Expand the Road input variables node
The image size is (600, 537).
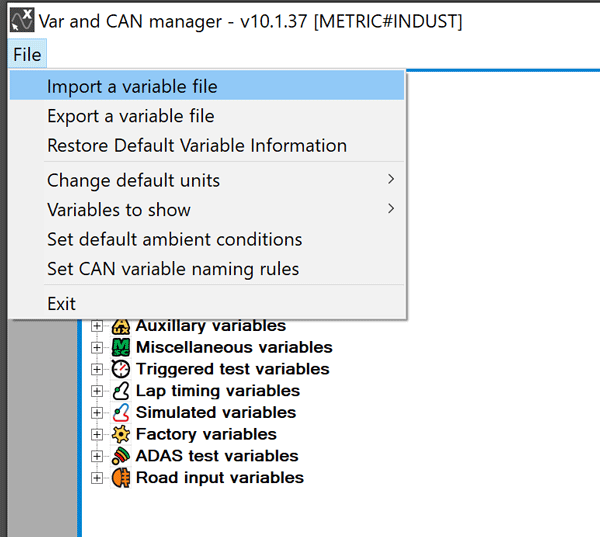(x=97, y=477)
